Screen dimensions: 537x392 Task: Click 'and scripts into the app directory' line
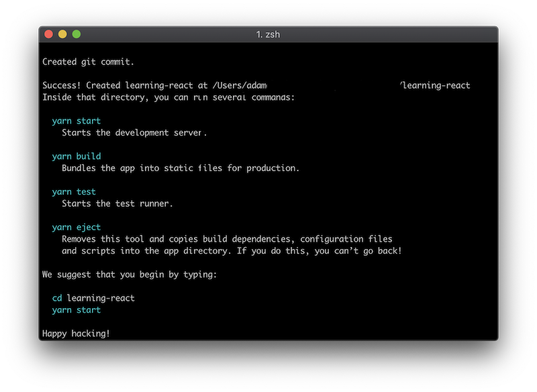point(232,251)
